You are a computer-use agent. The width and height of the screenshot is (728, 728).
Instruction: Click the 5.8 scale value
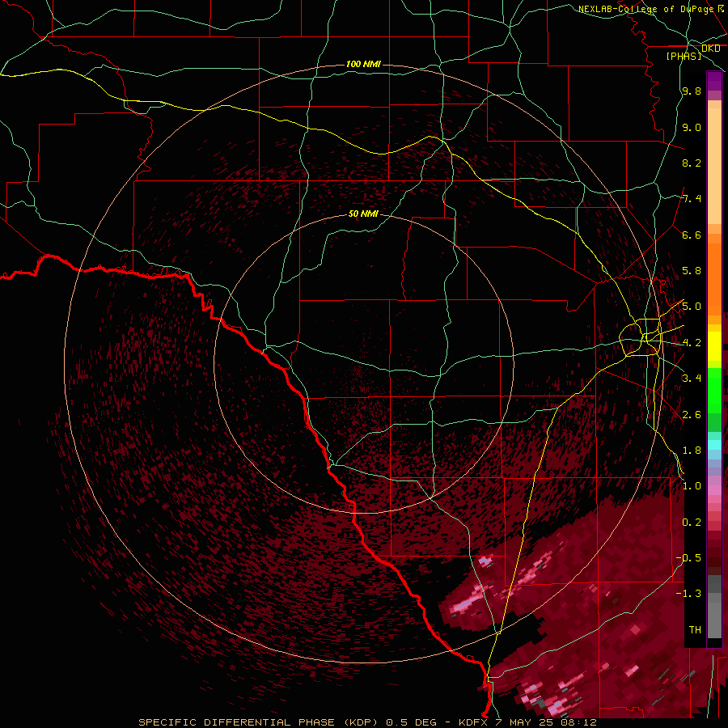point(692,271)
